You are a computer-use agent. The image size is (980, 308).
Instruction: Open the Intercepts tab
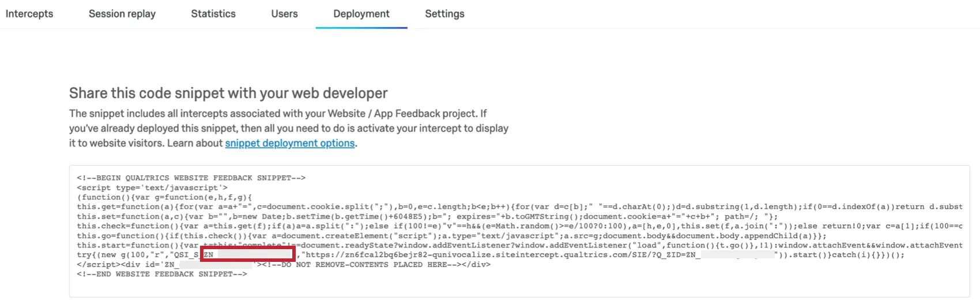[29, 14]
